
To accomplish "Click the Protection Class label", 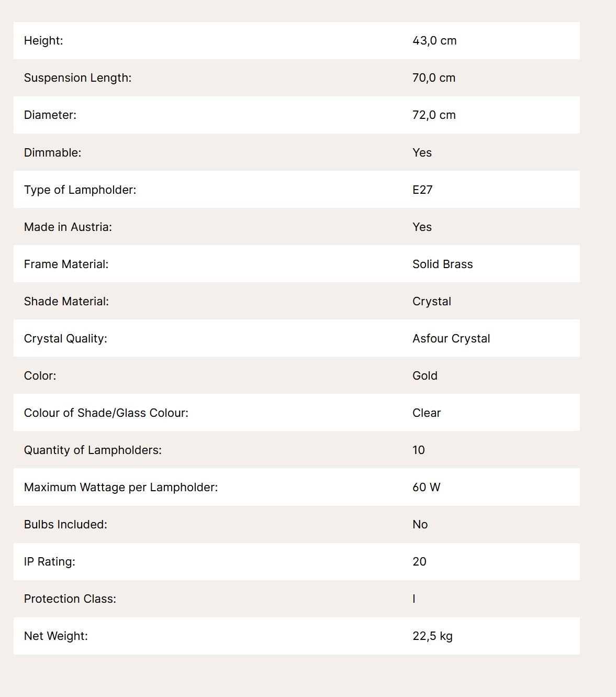I will (70, 599).
